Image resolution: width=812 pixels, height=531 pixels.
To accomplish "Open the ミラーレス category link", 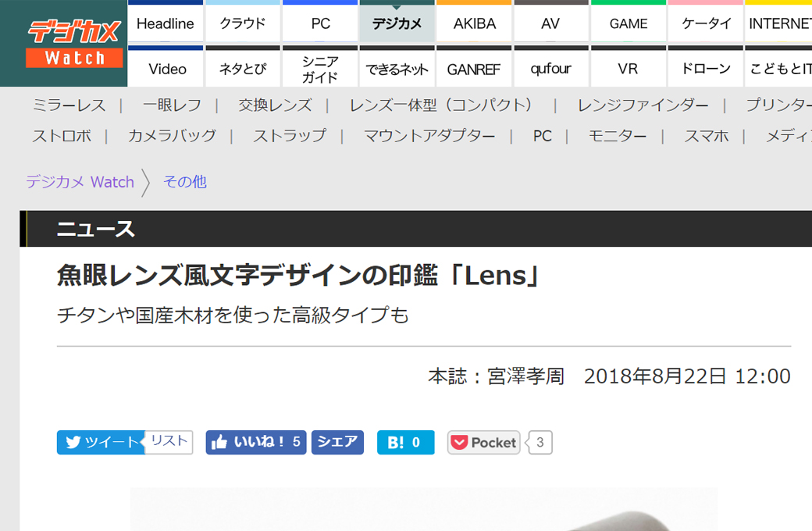I will [69, 105].
